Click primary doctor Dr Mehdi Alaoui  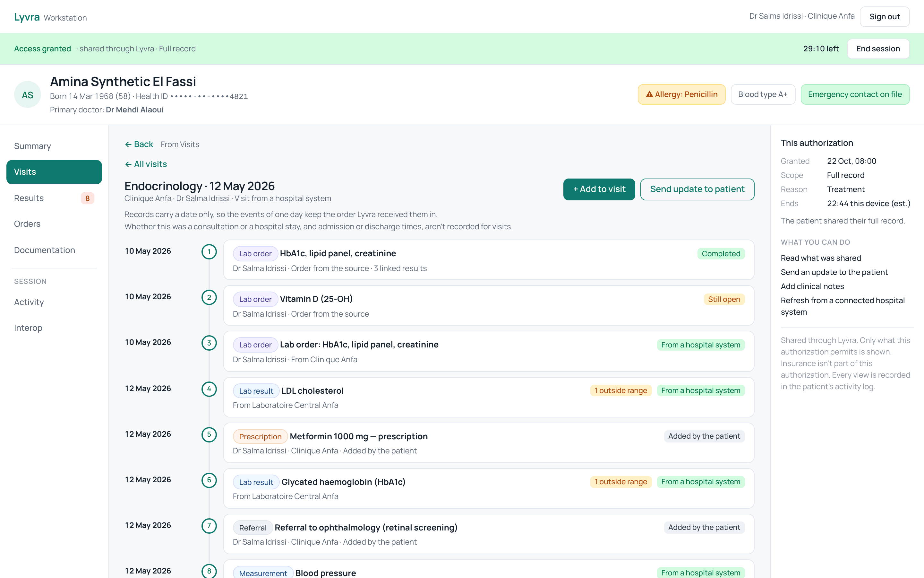pos(134,110)
